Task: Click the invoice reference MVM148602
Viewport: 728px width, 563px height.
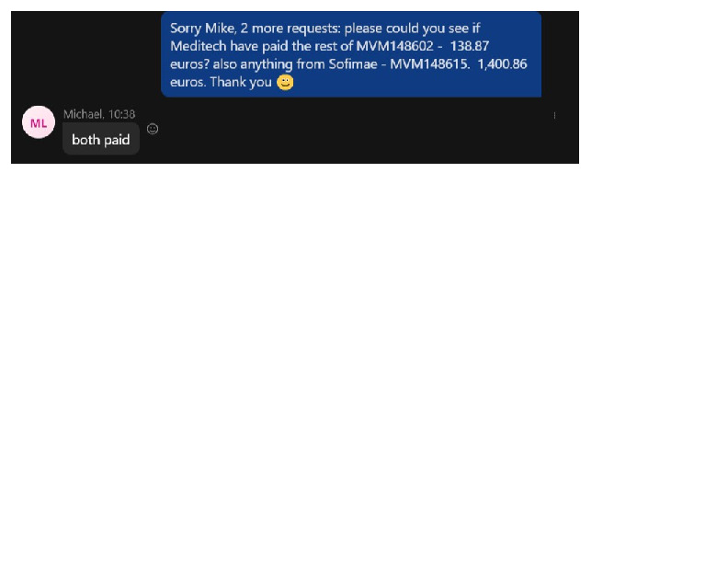Action: tap(394, 46)
